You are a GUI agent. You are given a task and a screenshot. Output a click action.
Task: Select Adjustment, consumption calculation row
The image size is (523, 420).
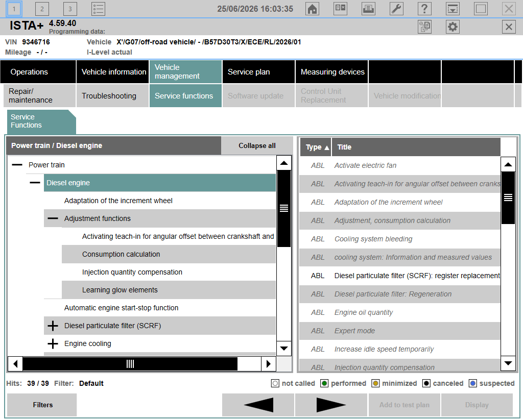[x=399, y=220]
